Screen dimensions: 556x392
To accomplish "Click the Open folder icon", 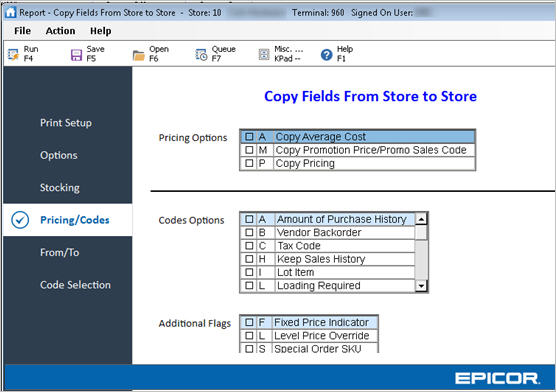I will coord(139,55).
